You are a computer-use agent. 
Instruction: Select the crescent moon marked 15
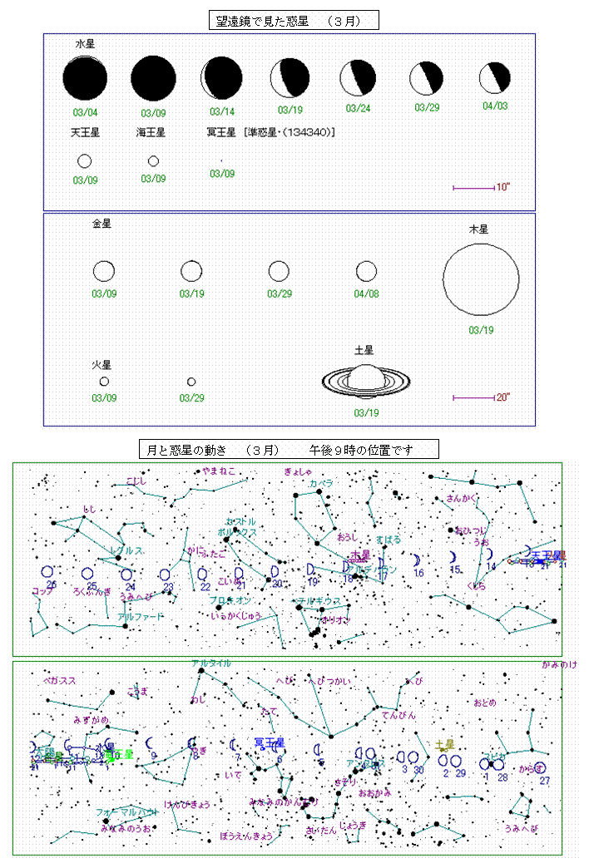pyautogui.click(x=453, y=557)
